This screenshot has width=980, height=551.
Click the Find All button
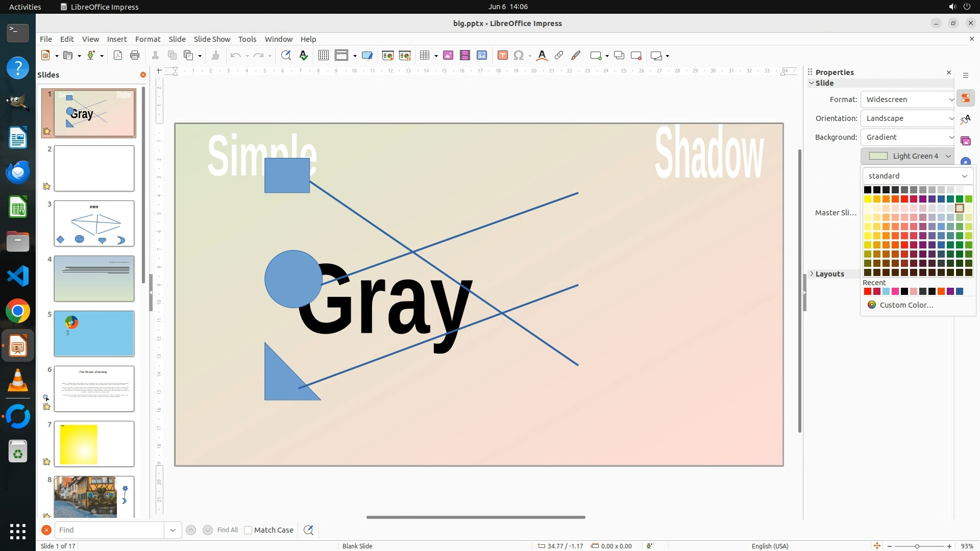click(227, 530)
